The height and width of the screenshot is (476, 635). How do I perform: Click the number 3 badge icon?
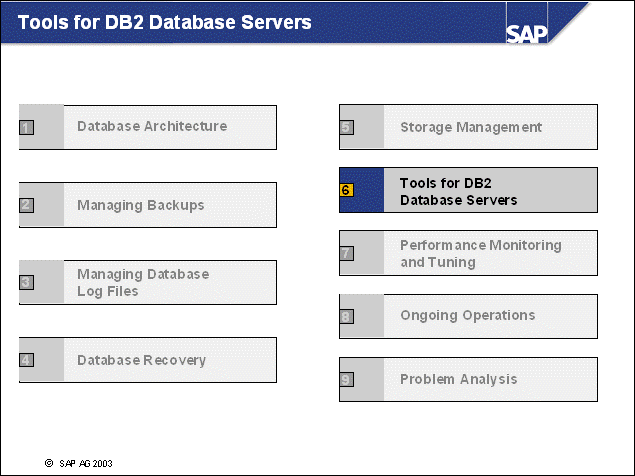[26, 282]
